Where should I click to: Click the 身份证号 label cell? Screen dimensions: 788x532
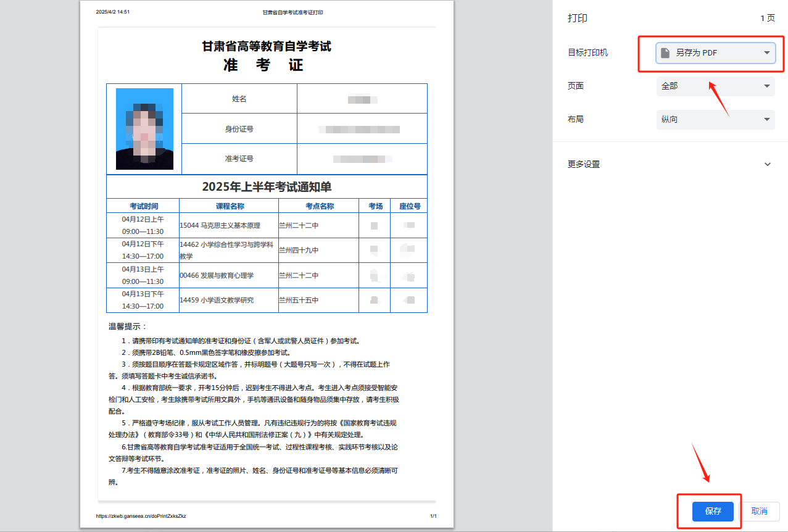(239, 129)
